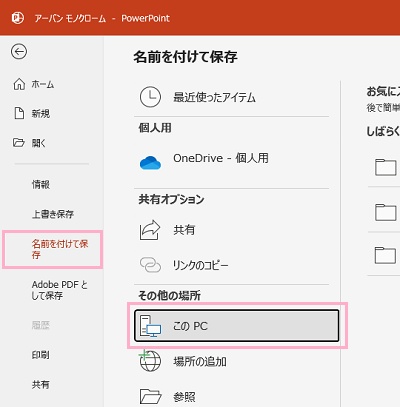Viewport: 400px width, 407px height.
Task: Click the back arrow circle icon
Action: pos(19,52)
